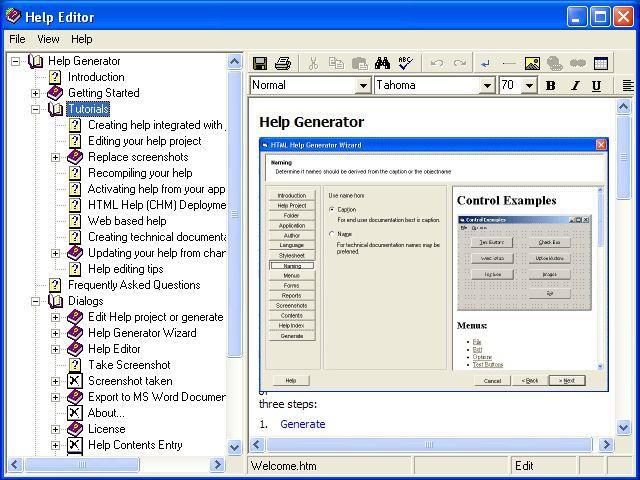Open the View menu

click(x=48, y=39)
